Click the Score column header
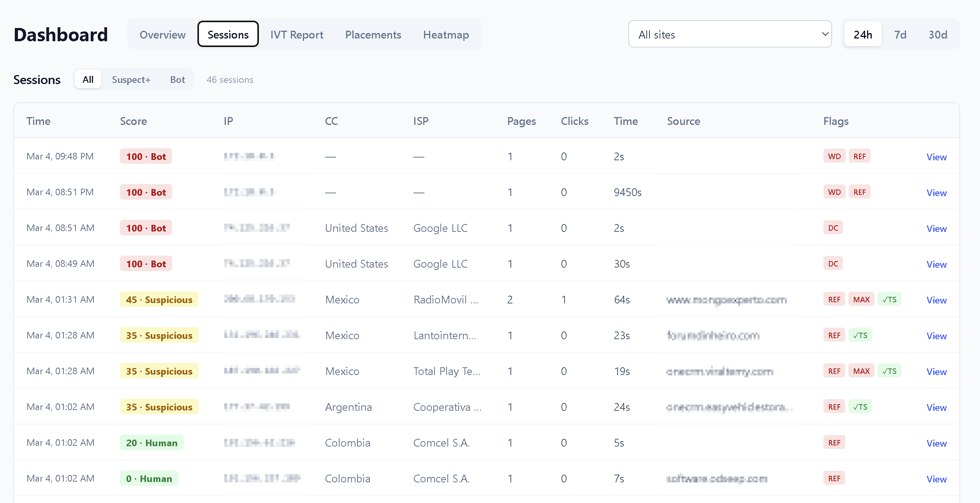 pyautogui.click(x=133, y=121)
